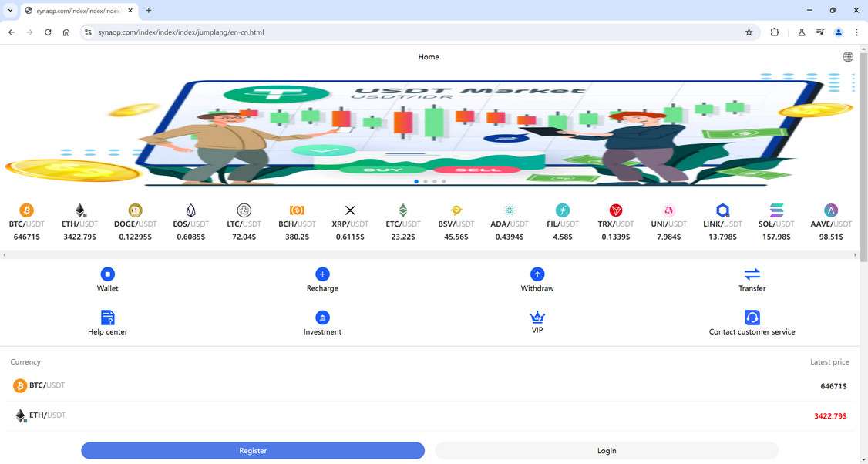Open the Help center document icon
The image size is (868, 464).
pos(107,318)
